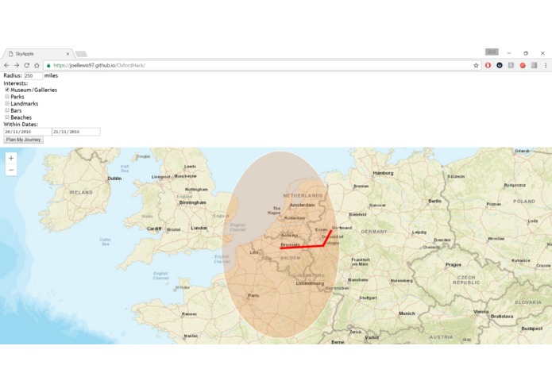
Task: Click Amsterdam label on the map
Action: point(302,205)
